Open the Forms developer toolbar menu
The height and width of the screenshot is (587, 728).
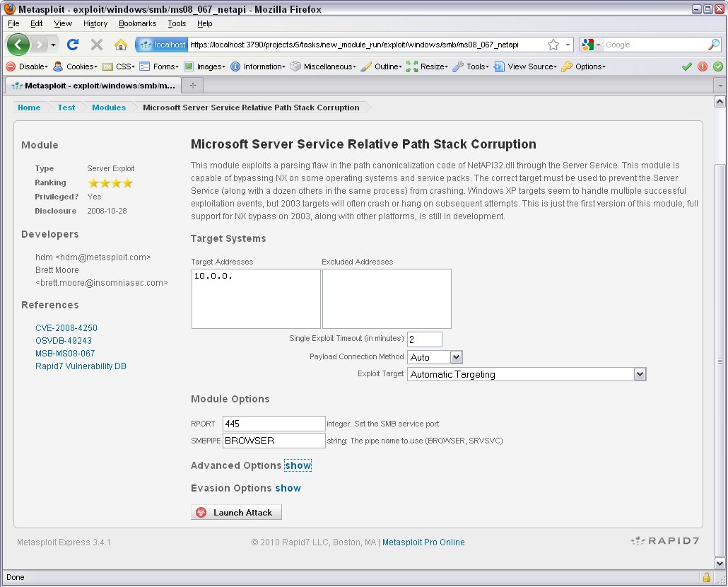click(159, 66)
